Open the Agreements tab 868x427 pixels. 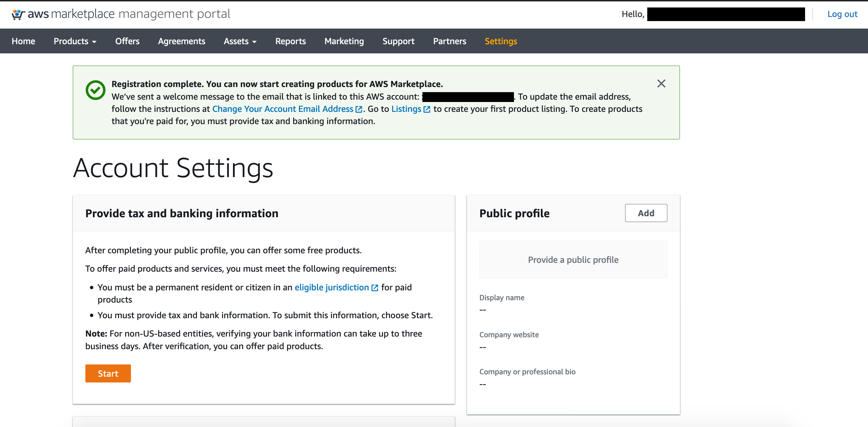tap(181, 41)
